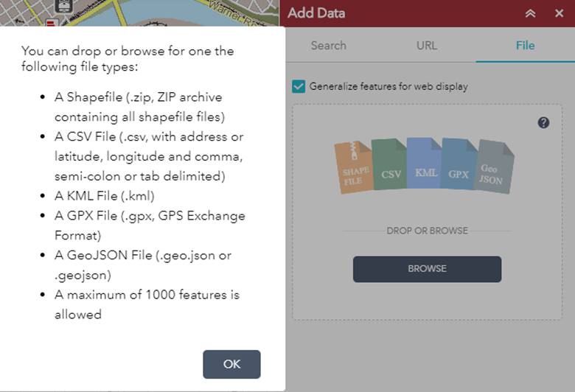The image size is (575, 392).
Task: Select the File tab
Action: [x=525, y=45]
